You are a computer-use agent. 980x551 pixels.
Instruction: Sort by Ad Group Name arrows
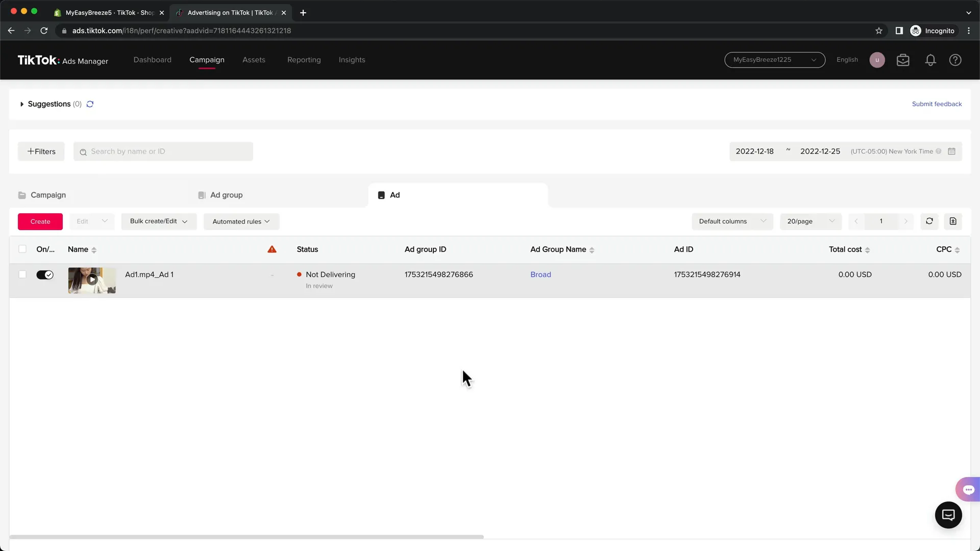coord(592,250)
